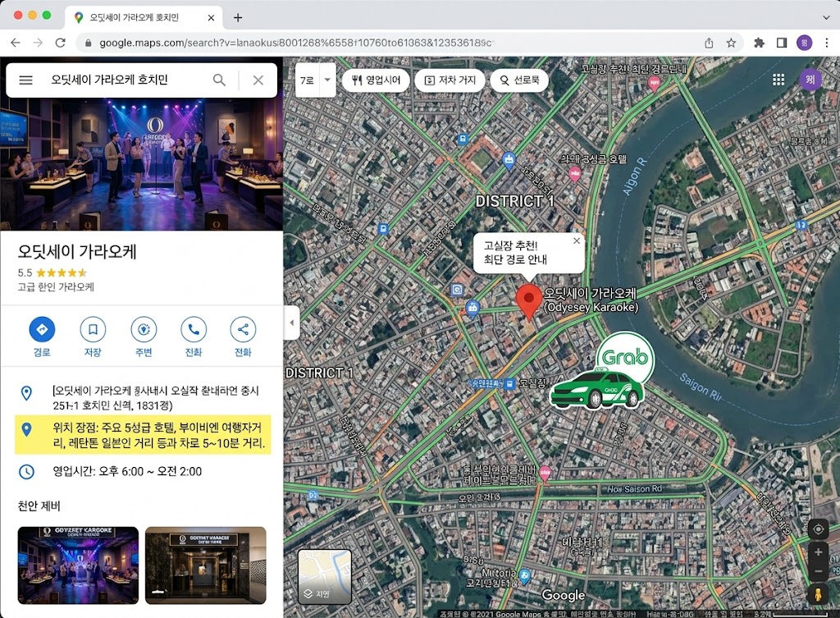
Task: Select the 선로룩 filter chip
Action: [519, 80]
